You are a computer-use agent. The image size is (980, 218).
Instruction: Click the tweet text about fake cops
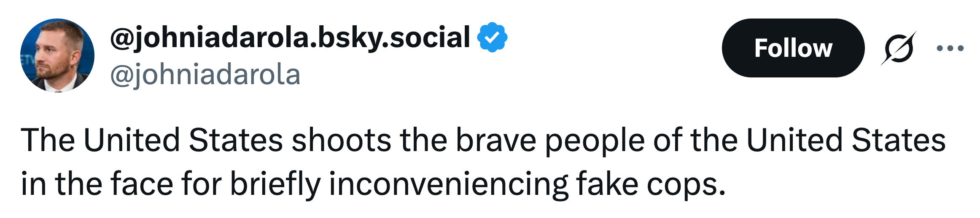click(482, 162)
